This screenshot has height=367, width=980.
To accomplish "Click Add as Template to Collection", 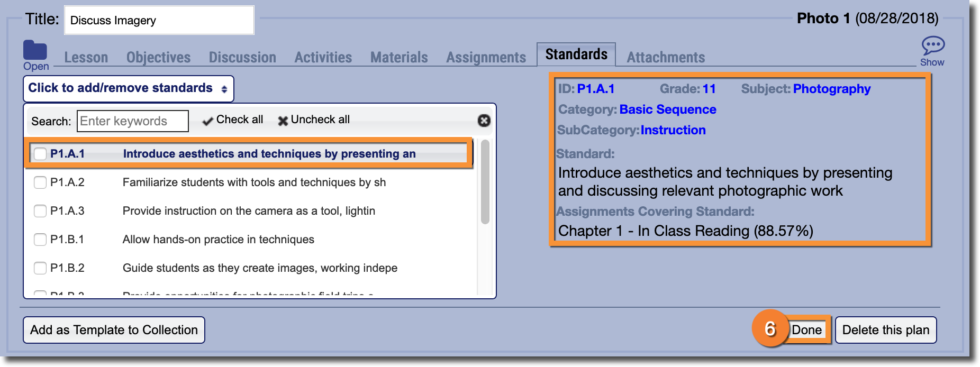I will (114, 330).
